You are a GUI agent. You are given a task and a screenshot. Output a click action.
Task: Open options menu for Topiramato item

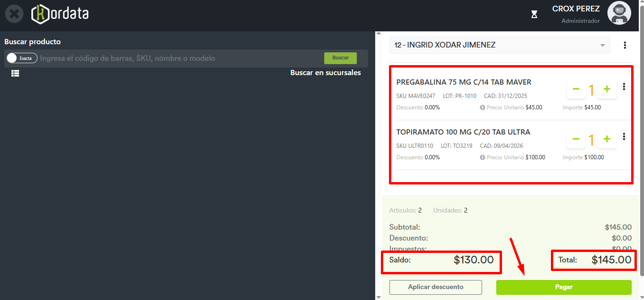point(624,136)
